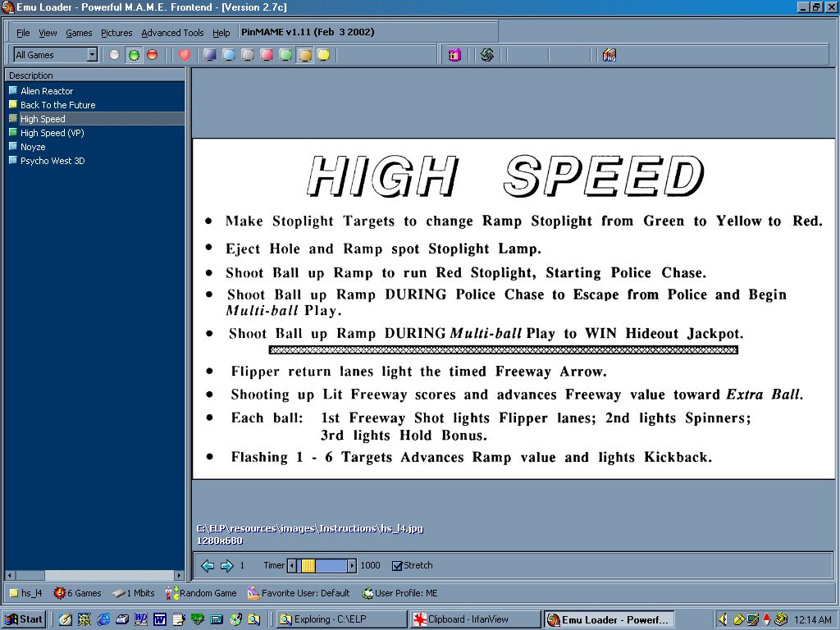The height and width of the screenshot is (630, 840).
Task: Click the yellow monitor toolbar icon
Action: 323,55
